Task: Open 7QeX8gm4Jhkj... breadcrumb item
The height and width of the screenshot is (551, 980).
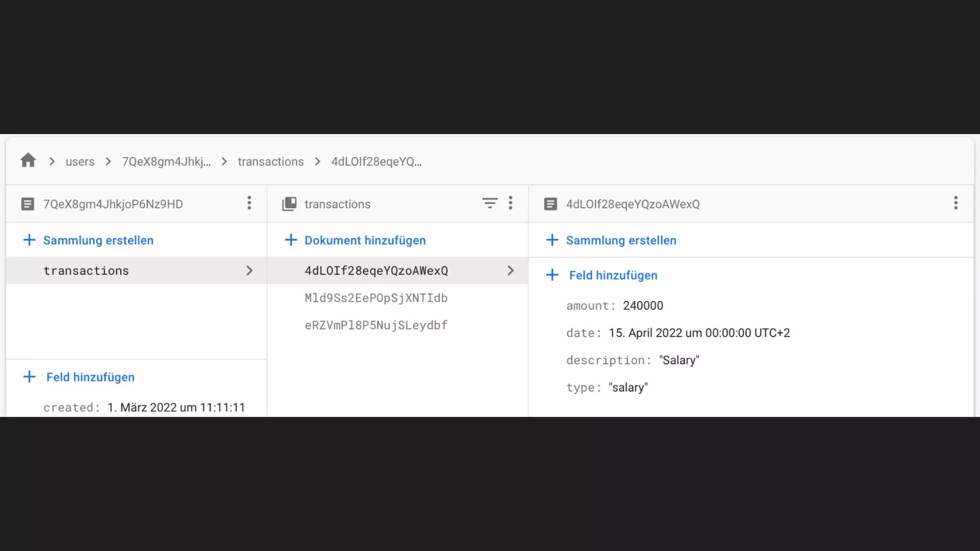Action: pyautogui.click(x=166, y=162)
